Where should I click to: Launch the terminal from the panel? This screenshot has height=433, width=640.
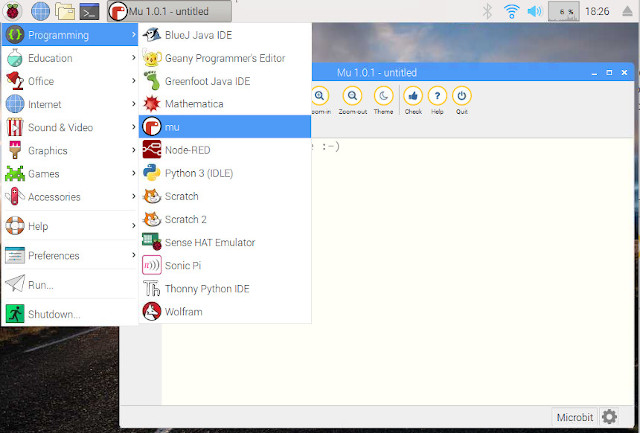click(89, 11)
